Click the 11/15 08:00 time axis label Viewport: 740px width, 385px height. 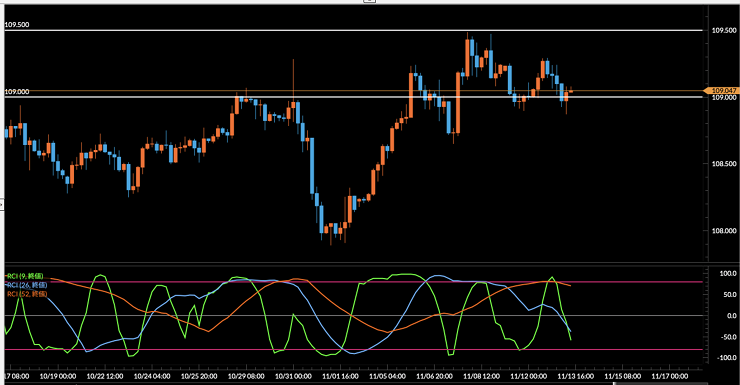click(622, 376)
